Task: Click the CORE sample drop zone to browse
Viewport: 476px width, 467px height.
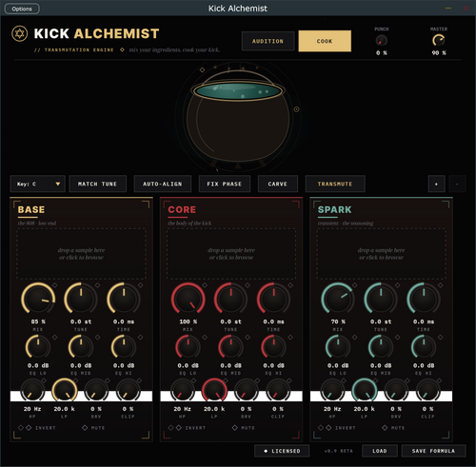Action: 231,254
